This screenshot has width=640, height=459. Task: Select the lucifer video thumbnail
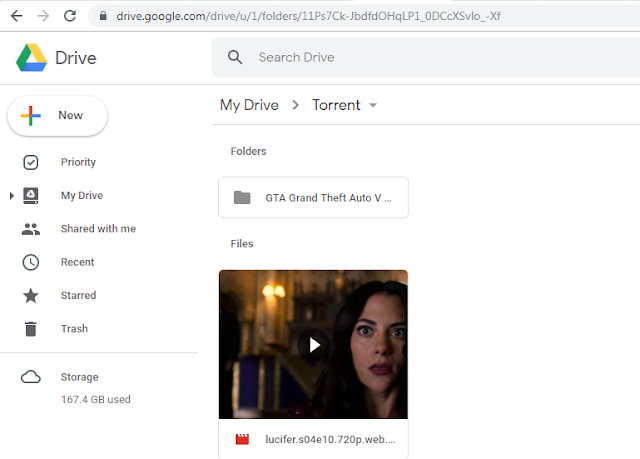point(313,344)
